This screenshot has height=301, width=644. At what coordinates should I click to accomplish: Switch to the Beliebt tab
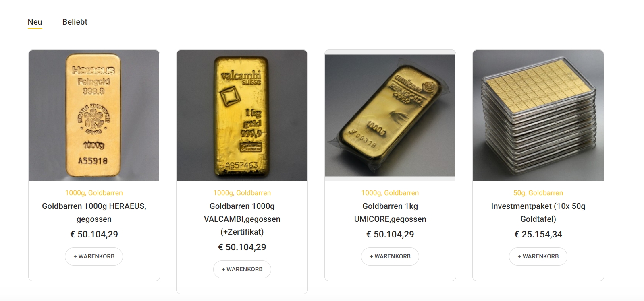(x=75, y=22)
